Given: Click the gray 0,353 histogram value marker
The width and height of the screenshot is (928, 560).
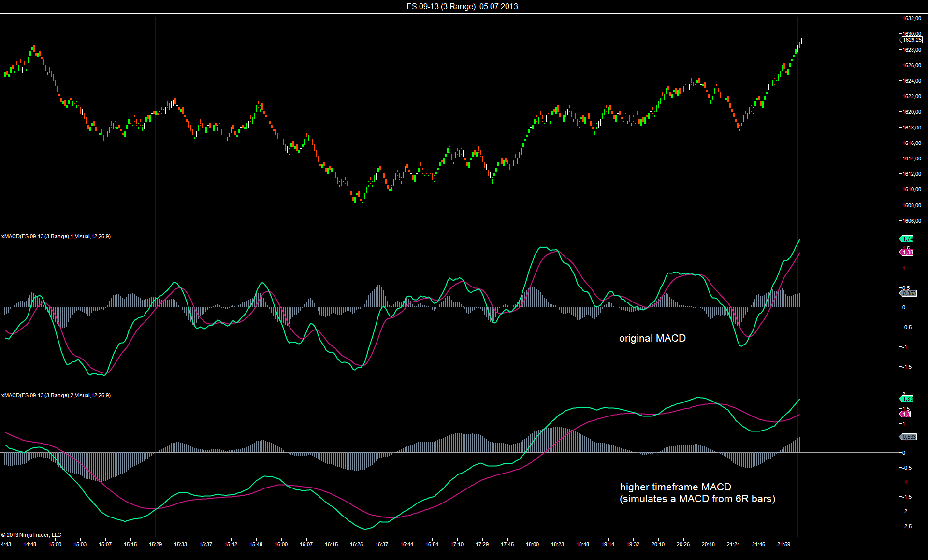Looking at the screenshot, I should click(x=909, y=293).
